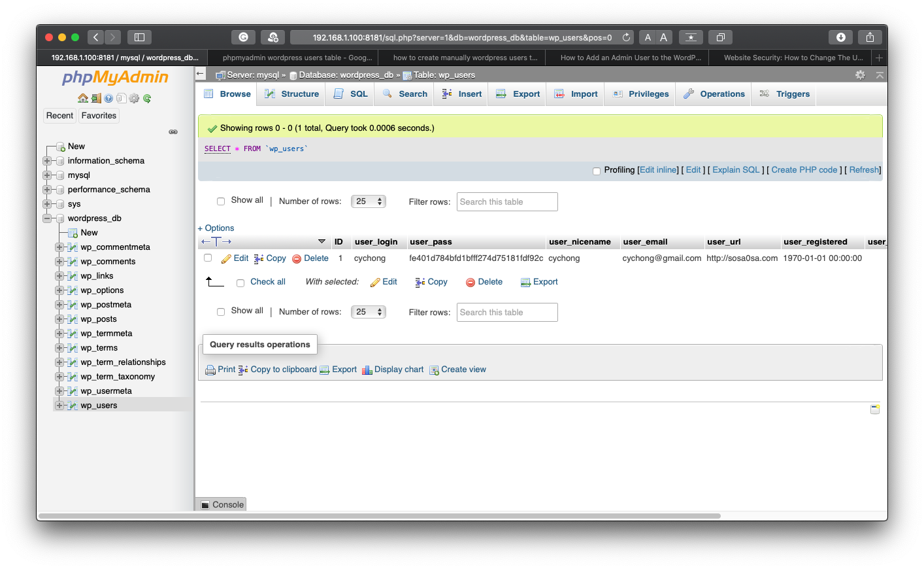Click Explain SQL link

(x=736, y=170)
